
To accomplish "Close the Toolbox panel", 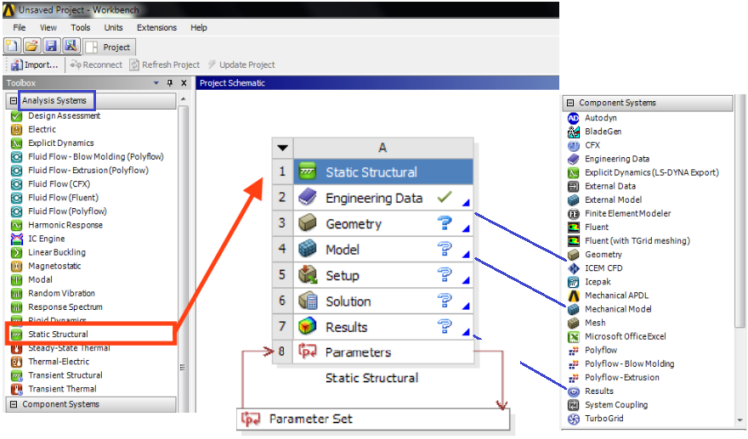I will pos(184,83).
